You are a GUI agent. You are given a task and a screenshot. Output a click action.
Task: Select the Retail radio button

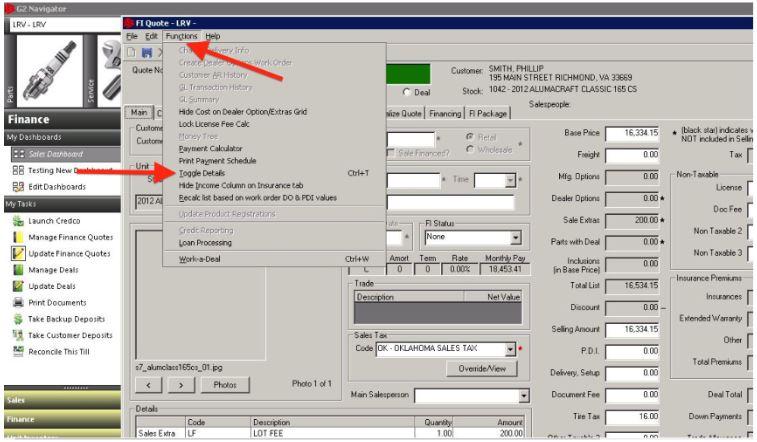pos(470,137)
